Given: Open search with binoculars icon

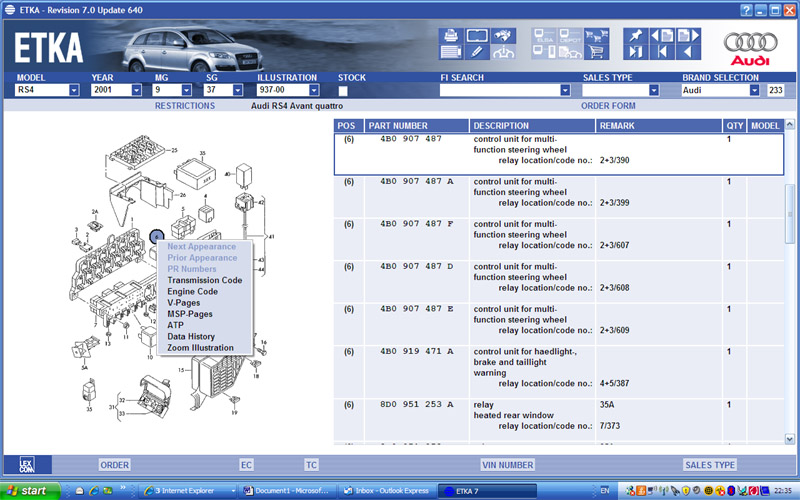Looking at the screenshot, I should pos(503,36).
